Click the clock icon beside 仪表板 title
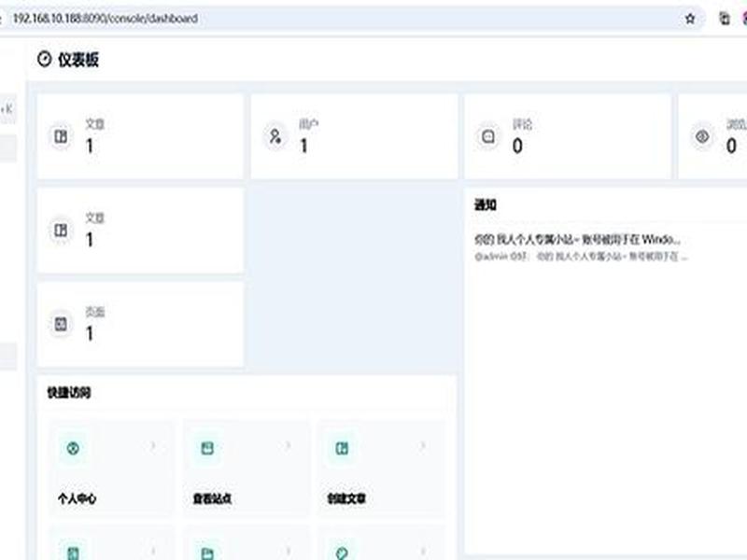 point(44,59)
